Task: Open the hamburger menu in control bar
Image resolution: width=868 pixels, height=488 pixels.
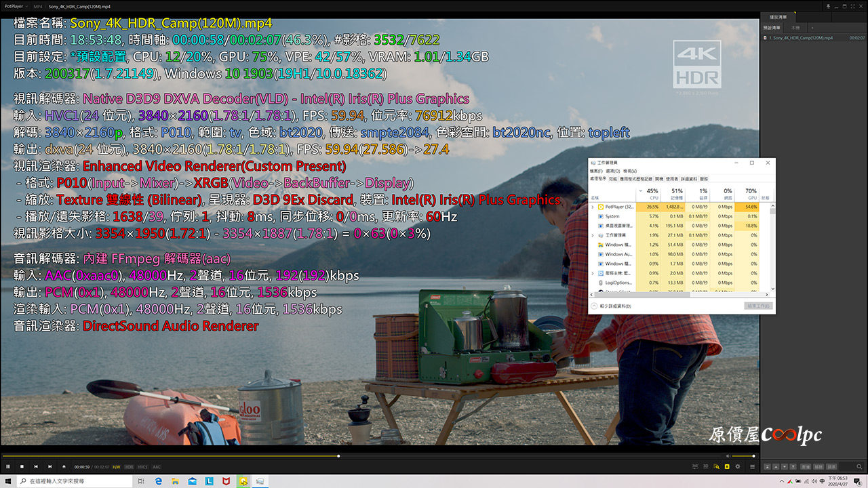Action: (x=752, y=467)
